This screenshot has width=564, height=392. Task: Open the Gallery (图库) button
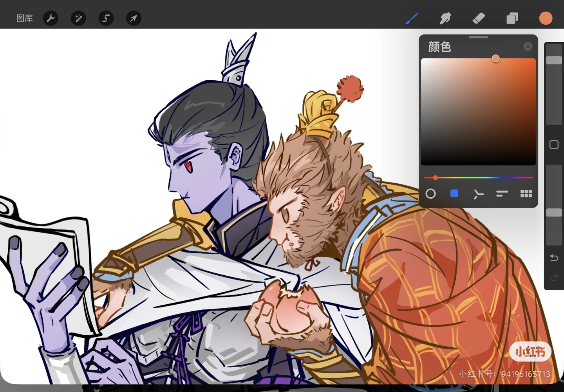pyautogui.click(x=25, y=18)
